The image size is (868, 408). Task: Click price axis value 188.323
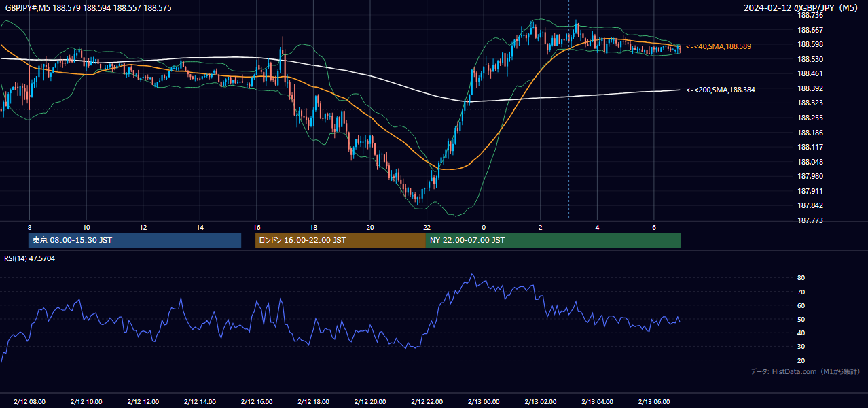point(810,103)
